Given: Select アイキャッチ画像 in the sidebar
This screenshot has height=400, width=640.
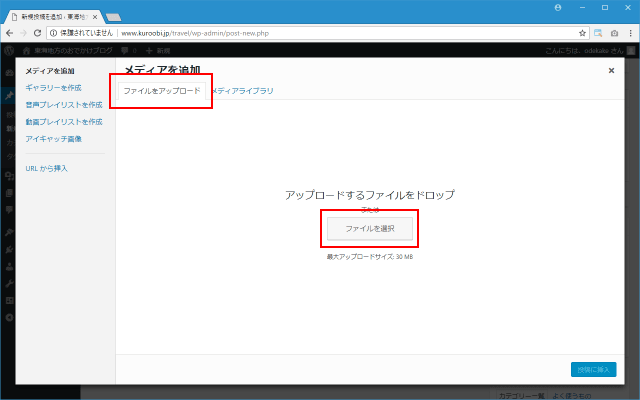Looking at the screenshot, I should (53, 139).
